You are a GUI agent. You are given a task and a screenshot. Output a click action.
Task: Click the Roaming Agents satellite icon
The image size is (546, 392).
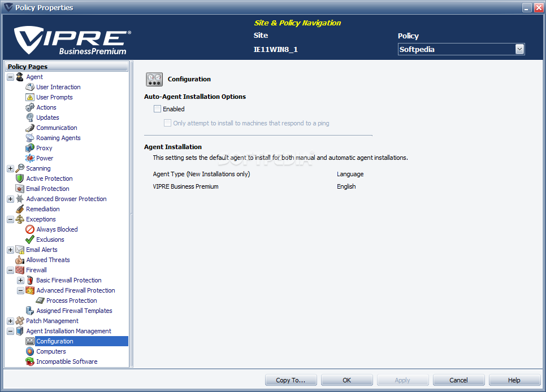[x=30, y=138]
